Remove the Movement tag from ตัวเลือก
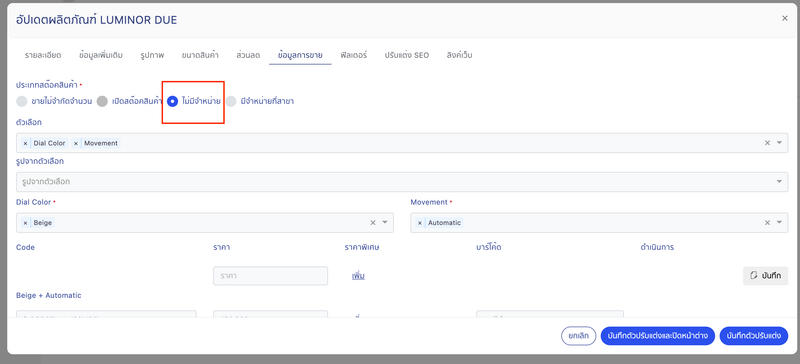This screenshot has height=364, width=800. point(76,143)
